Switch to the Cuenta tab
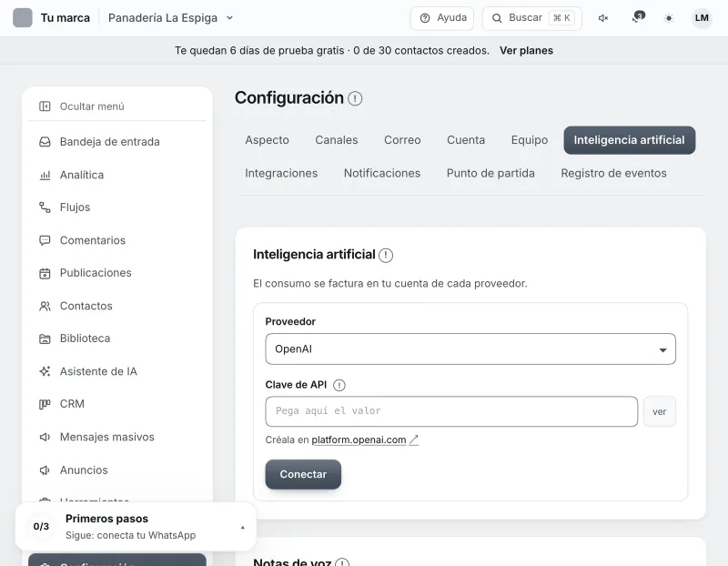728x566 pixels. coord(466,140)
